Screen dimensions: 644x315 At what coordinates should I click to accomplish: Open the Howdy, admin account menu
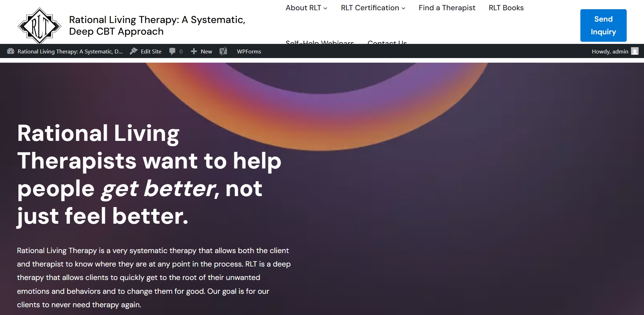click(x=610, y=51)
